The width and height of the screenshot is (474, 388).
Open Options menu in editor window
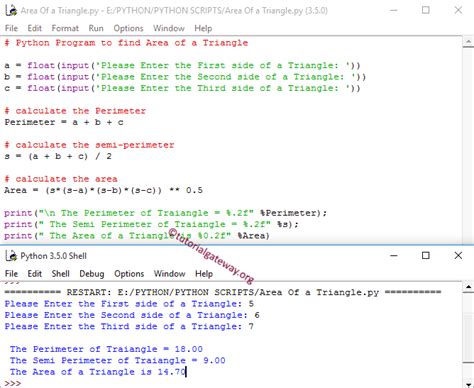point(128,28)
